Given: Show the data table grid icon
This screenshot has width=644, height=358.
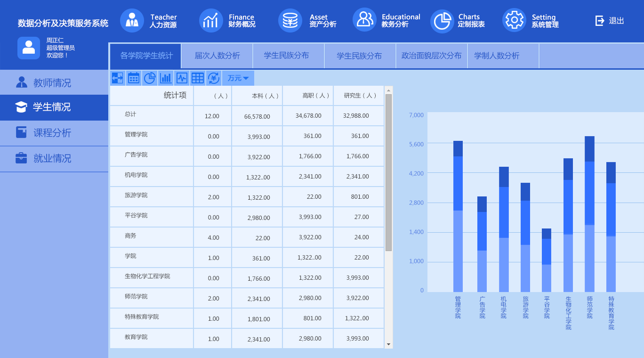Looking at the screenshot, I should click(x=198, y=78).
